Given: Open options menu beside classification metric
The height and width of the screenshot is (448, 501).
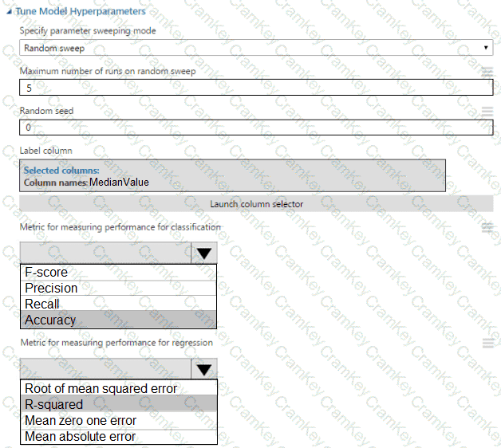Looking at the screenshot, I should point(487,227).
